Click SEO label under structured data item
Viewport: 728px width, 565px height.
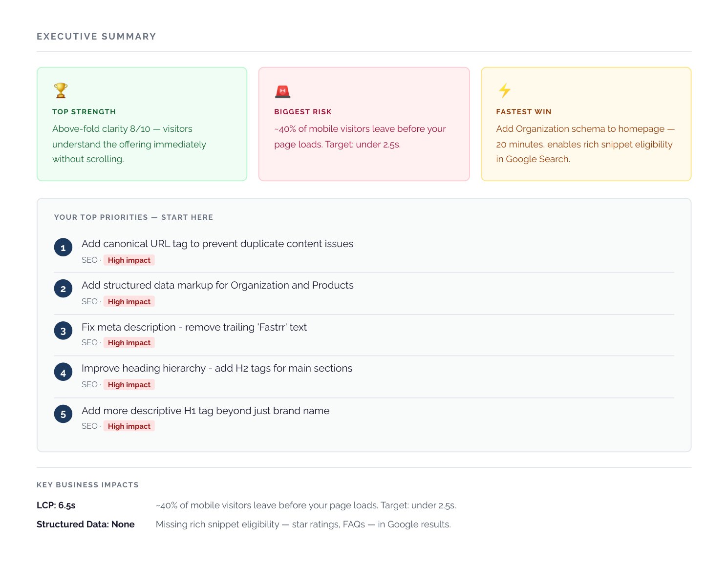pyautogui.click(x=89, y=302)
